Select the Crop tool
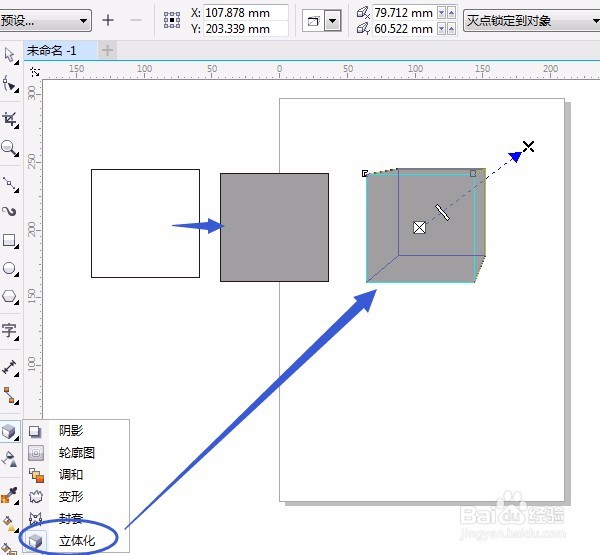 coord(10,120)
